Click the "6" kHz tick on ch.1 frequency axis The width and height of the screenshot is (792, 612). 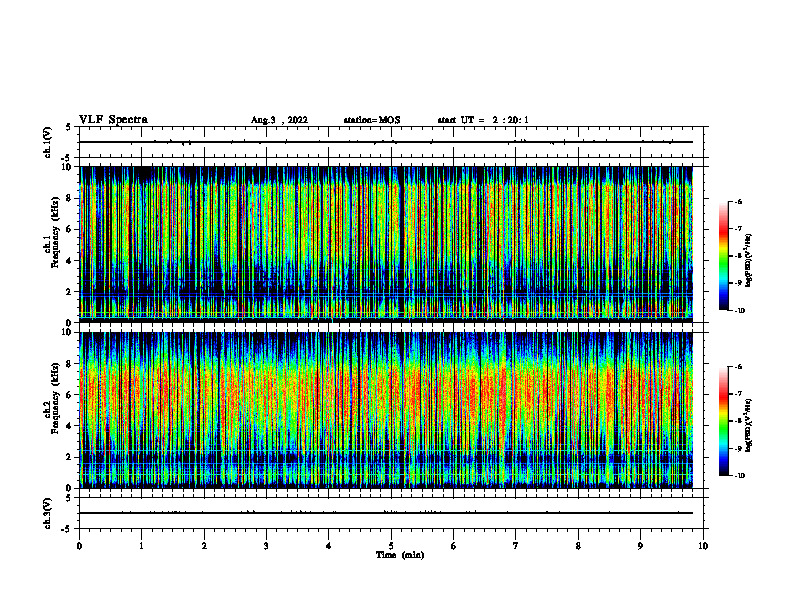point(70,229)
